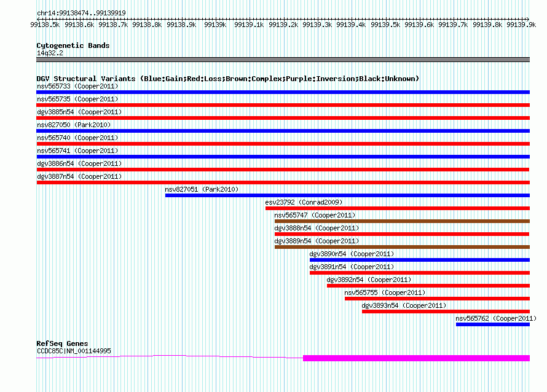
Task: Click the thick magenta CCDC85C exon block
Action: click(x=417, y=358)
